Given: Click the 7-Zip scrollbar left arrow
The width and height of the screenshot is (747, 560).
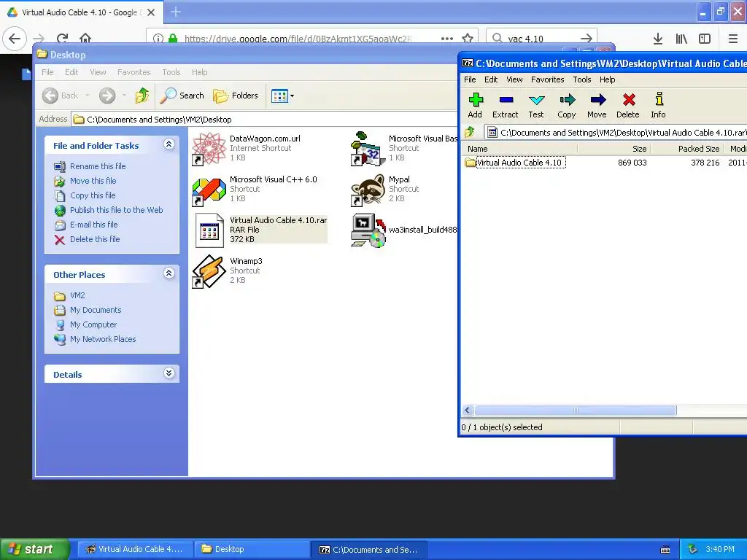Looking at the screenshot, I should click(468, 411).
